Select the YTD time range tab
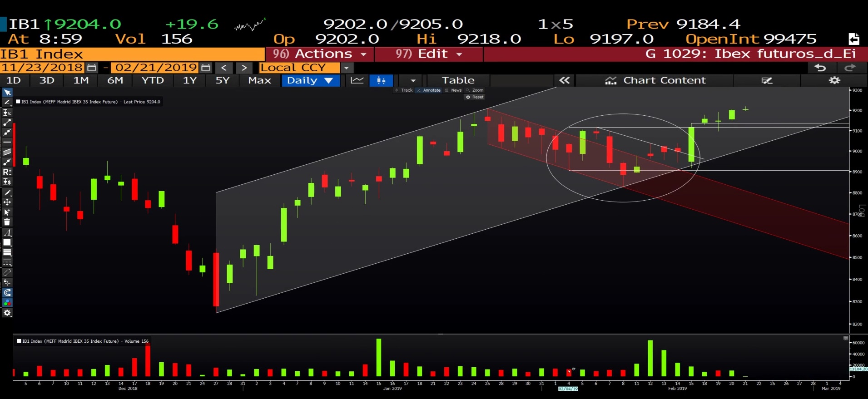Viewport: 868px width, 399px height. pos(153,80)
